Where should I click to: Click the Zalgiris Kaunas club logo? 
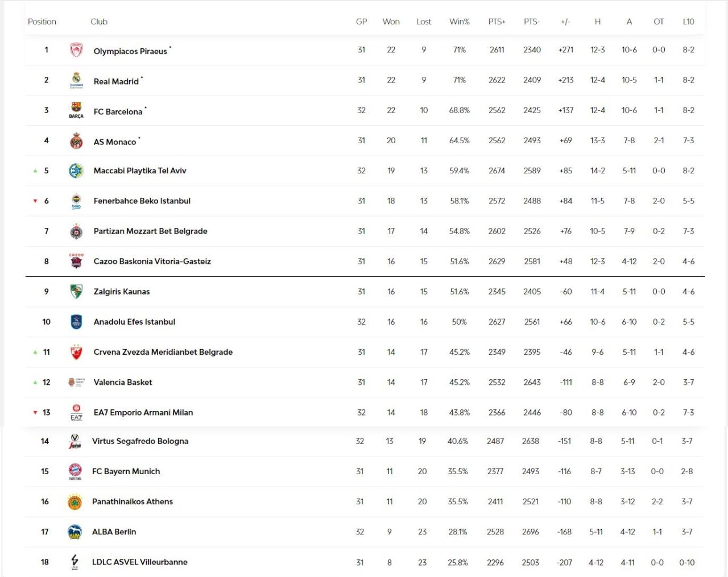pyautogui.click(x=76, y=292)
